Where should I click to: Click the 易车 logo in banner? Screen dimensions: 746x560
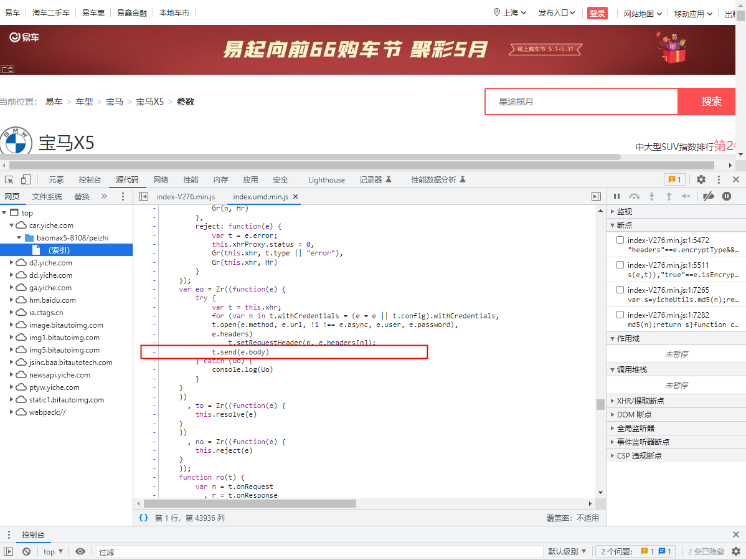click(x=24, y=37)
